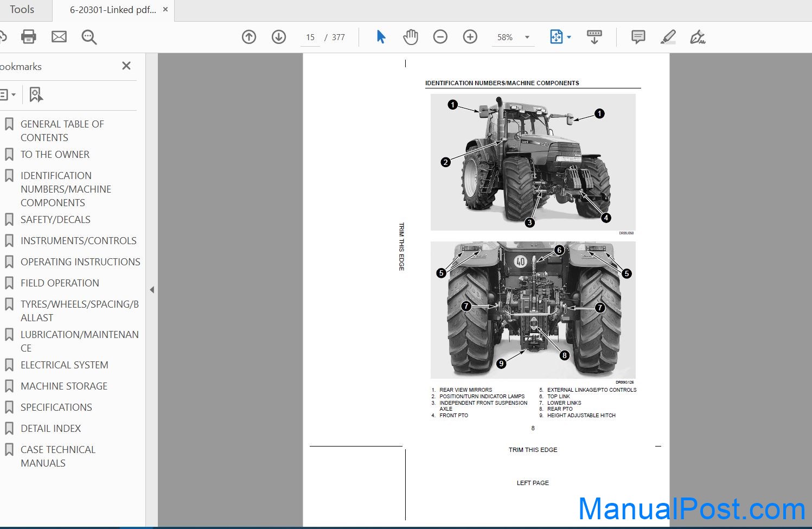Open GENERAL TABLE OF CONTENTS bookmark
This screenshot has width=812, height=529.
pos(62,131)
